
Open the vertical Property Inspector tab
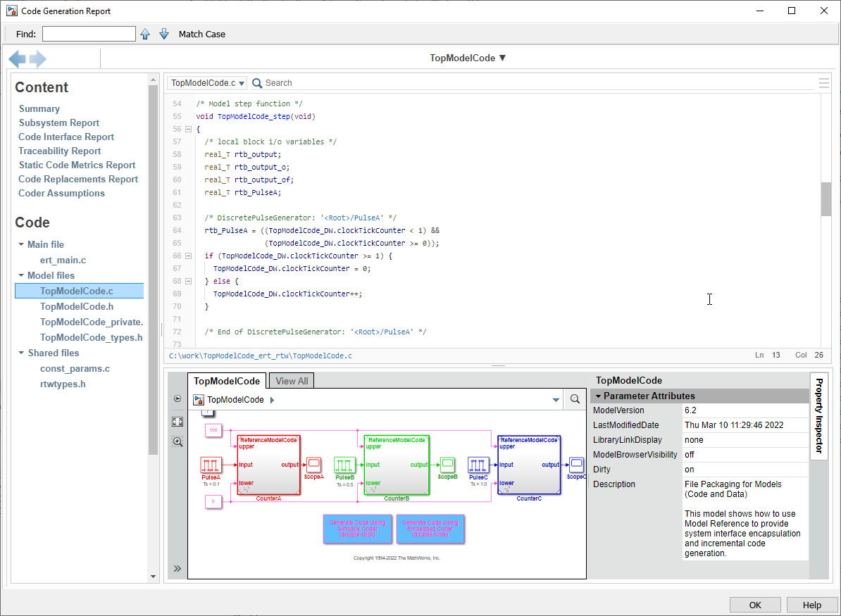819,415
